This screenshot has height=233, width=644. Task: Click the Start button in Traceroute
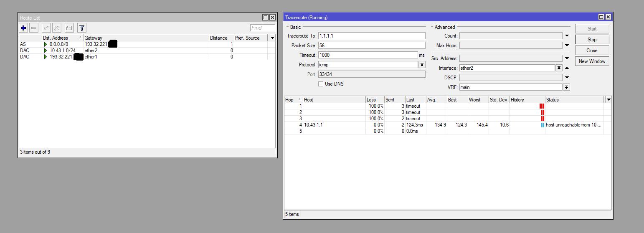(x=592, y=29)
